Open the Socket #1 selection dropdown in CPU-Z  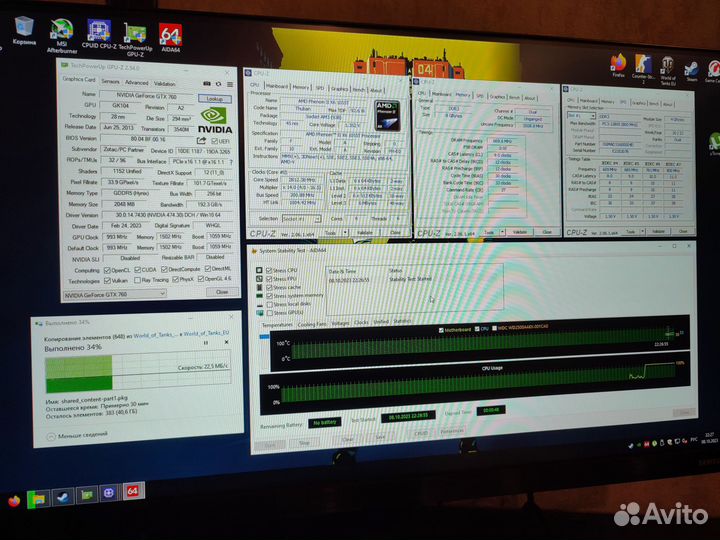point(300,219)
